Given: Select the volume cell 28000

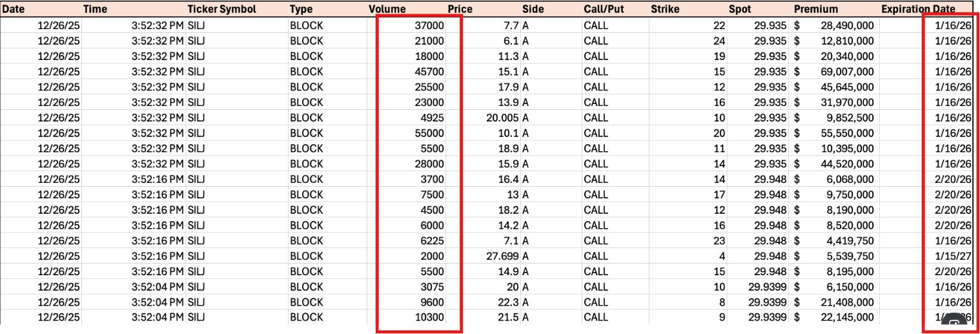Looking at the screenshot, I should 429,164.
